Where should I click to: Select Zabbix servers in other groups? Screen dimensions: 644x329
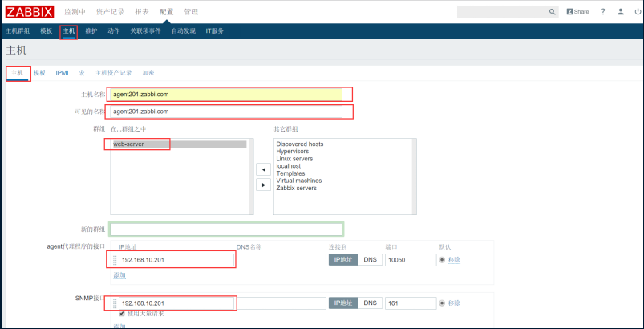click(x=297, y=188)
